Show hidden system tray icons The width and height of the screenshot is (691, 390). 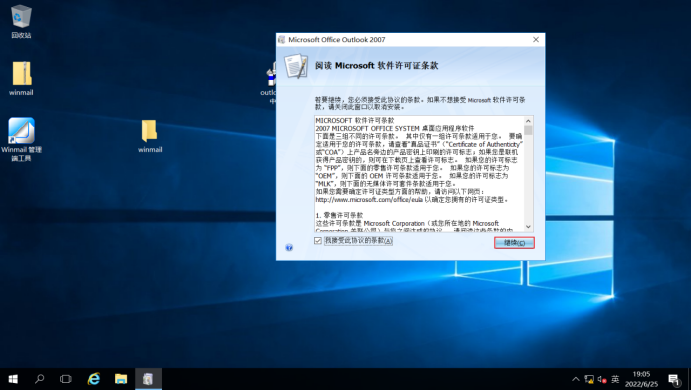coord(576,379)
